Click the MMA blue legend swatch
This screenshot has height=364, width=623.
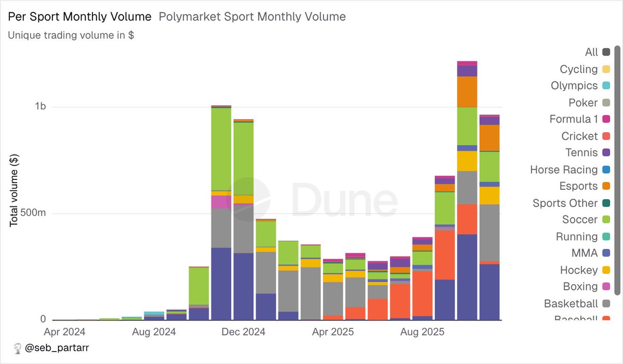[x=606, y=254]
